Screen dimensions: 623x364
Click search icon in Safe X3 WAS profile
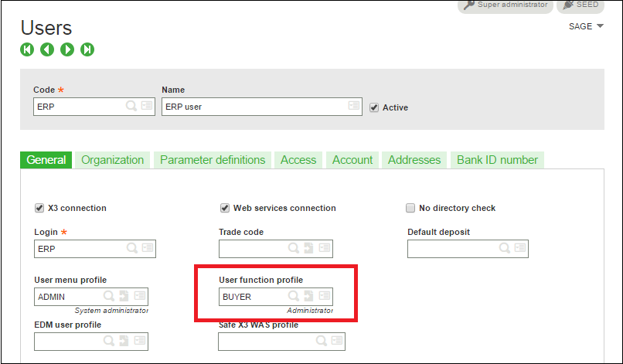pos(321,341)
